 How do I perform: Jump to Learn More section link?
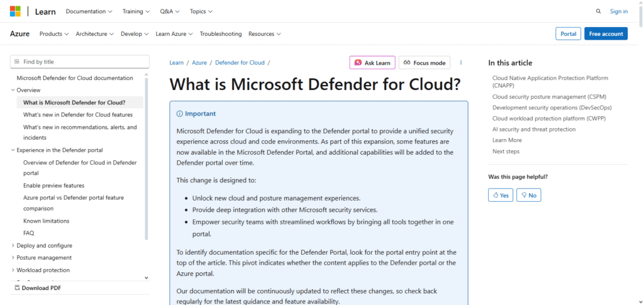pyautogui.click(x=508, y=140)
